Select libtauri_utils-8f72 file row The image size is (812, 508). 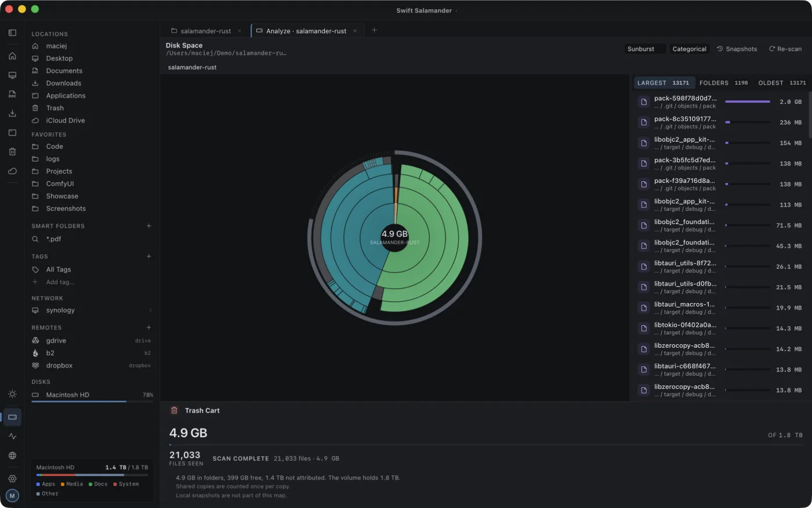point(720,266)
